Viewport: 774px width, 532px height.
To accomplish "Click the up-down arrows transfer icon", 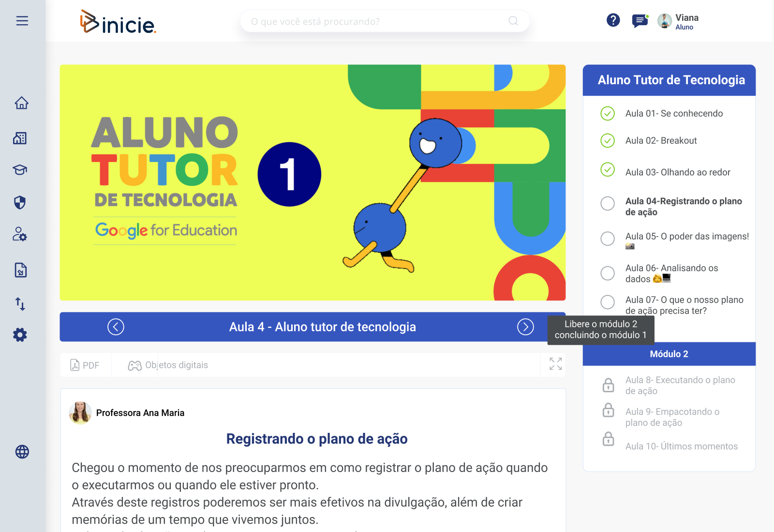I will [20, 304].
